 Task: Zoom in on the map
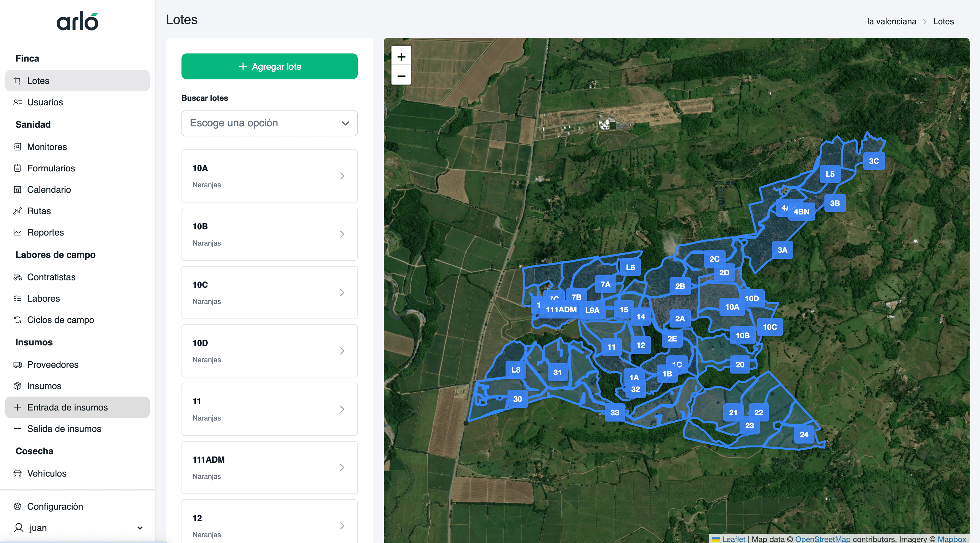point(401,57)
